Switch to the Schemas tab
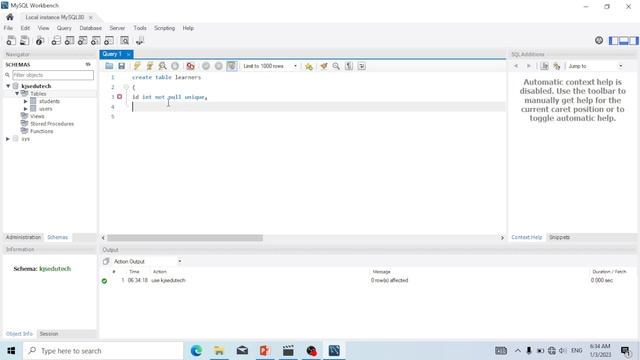This screenshot has width=640, height=360. point(58,237)
